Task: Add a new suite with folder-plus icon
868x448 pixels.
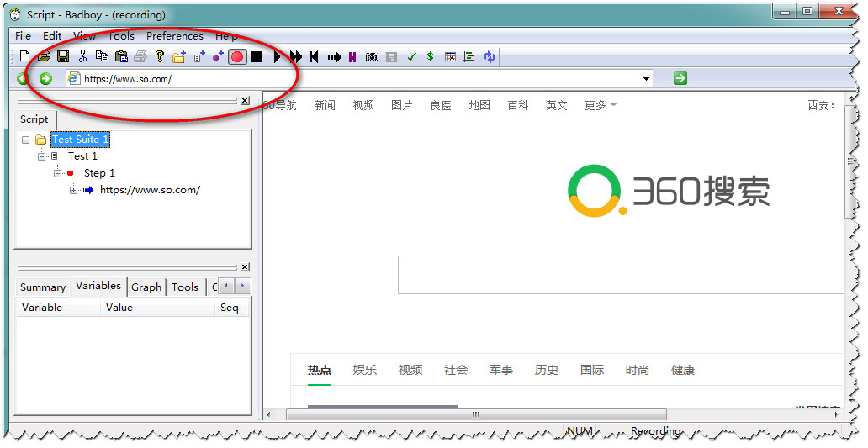Action: 179,56
